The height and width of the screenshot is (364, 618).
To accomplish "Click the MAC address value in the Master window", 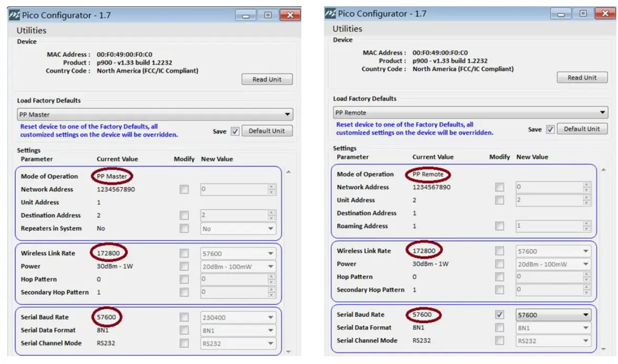I will (124, 55).
